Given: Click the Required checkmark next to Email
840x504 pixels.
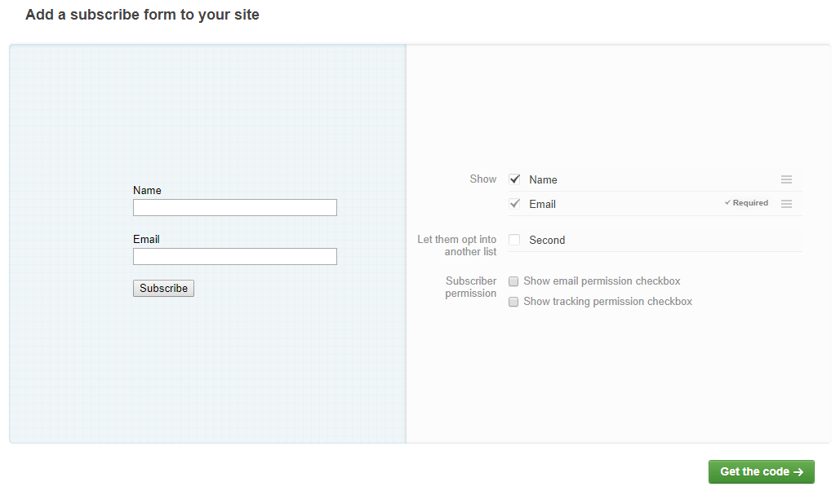Looking at the screenshot, I should [727, 203].
